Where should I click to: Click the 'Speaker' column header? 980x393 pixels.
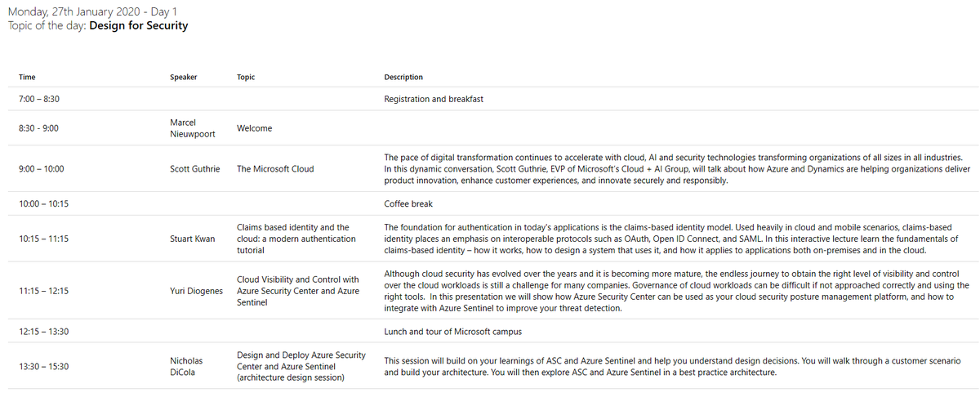(184, 78)
